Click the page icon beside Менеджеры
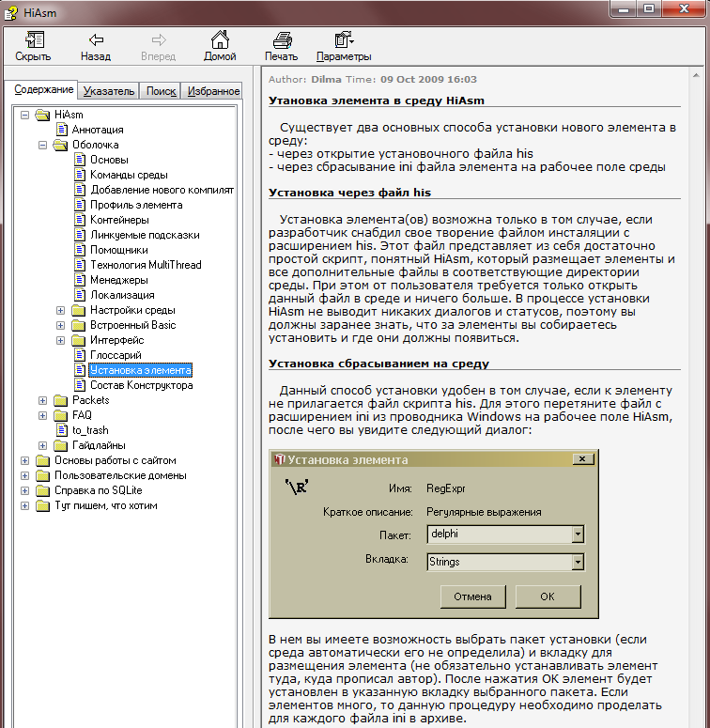The width and height of the screenshot is (710, 728). (x=80, y=280)
